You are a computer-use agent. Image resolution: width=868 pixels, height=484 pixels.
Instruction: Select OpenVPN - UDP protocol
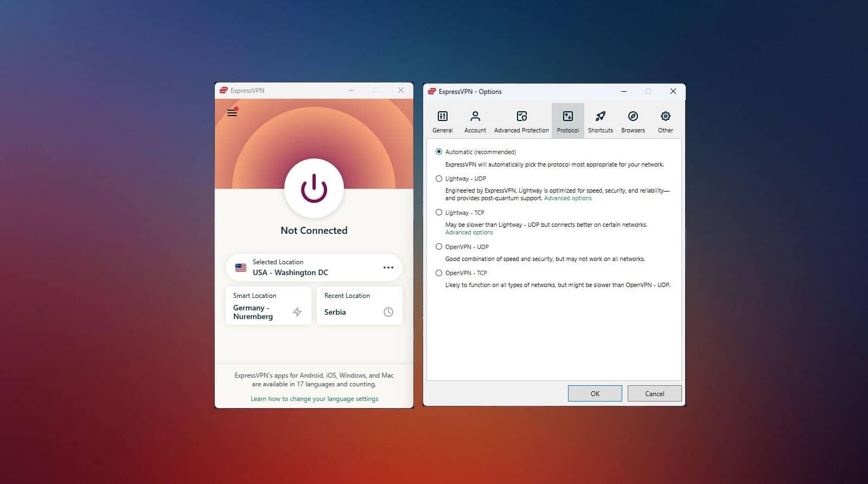coord(439,246)
